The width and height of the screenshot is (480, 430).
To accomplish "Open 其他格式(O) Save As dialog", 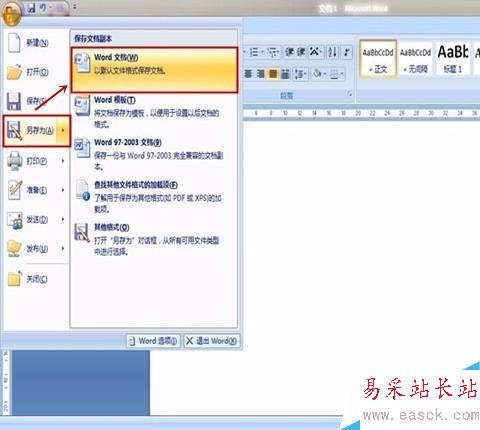I will pyautogui.click(x=154, y=239).
